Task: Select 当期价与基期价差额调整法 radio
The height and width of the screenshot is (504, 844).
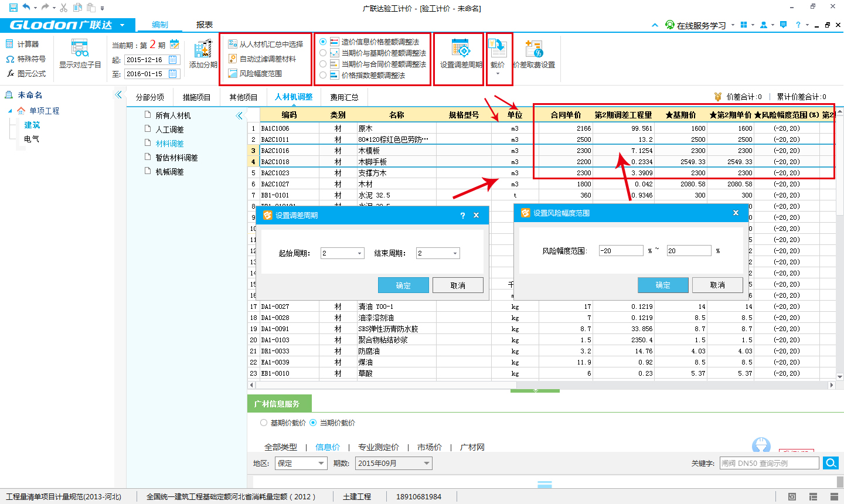Action: pyautogui.click(x=323, y=53)
